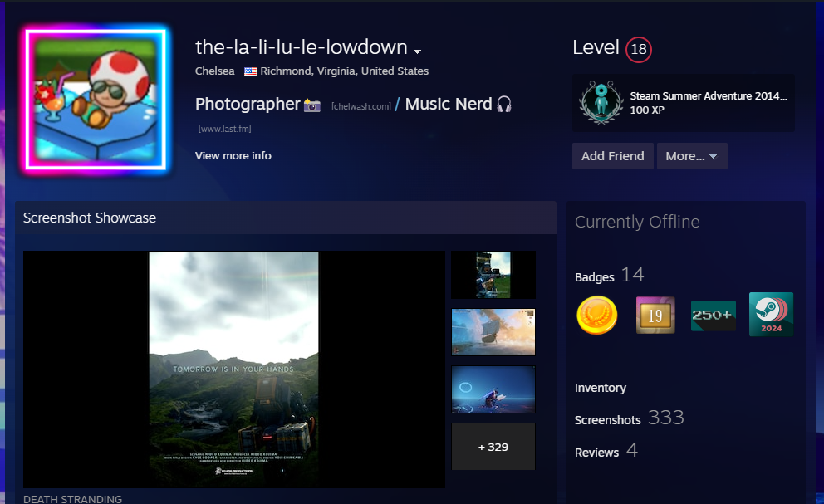
Task: Click the Richmond, Virginia location text
Action: [x=344, y=71]
